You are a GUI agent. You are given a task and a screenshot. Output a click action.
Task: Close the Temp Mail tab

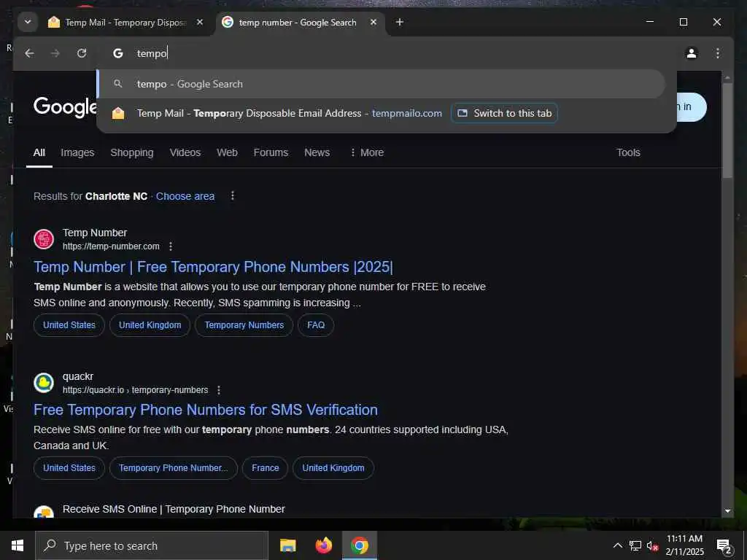pyautogui.click(x=200, y=22)
